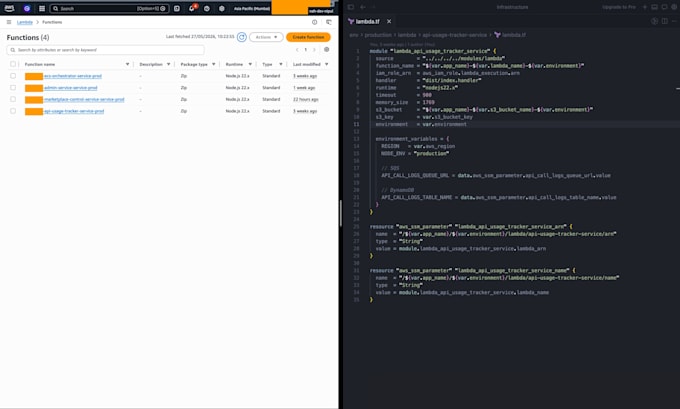Split the editor right
This screenshot has width=680, height=409.
click(x=664, y=21)
